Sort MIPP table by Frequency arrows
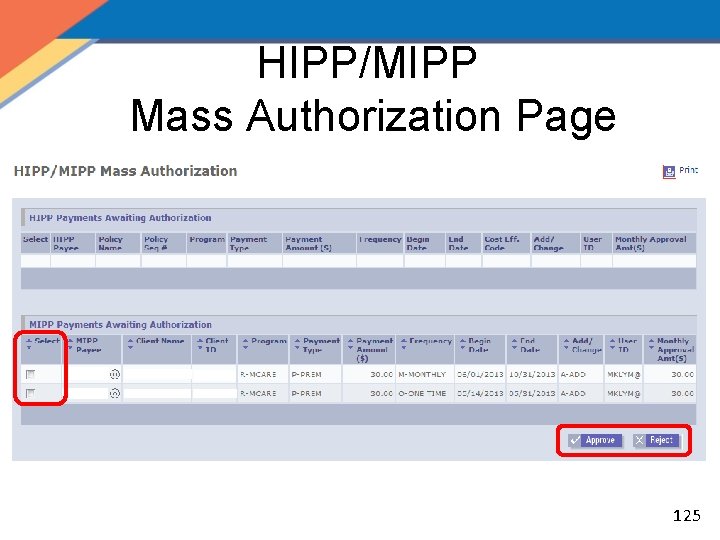 [404, 344]
